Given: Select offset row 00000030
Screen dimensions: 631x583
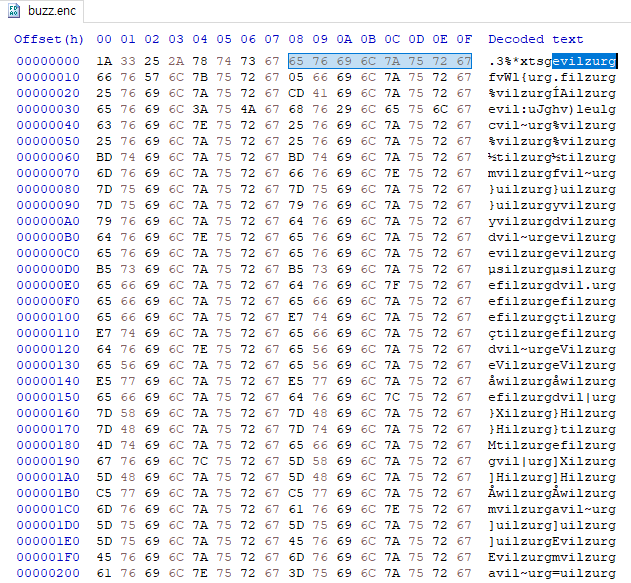Looking at the screenshot, I should [48, 109].
